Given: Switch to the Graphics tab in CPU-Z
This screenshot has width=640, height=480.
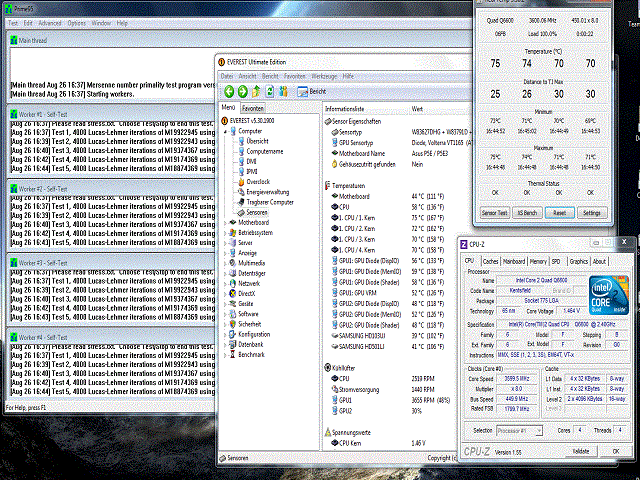Looking at the screenshot, I should [x=578, y=261].
